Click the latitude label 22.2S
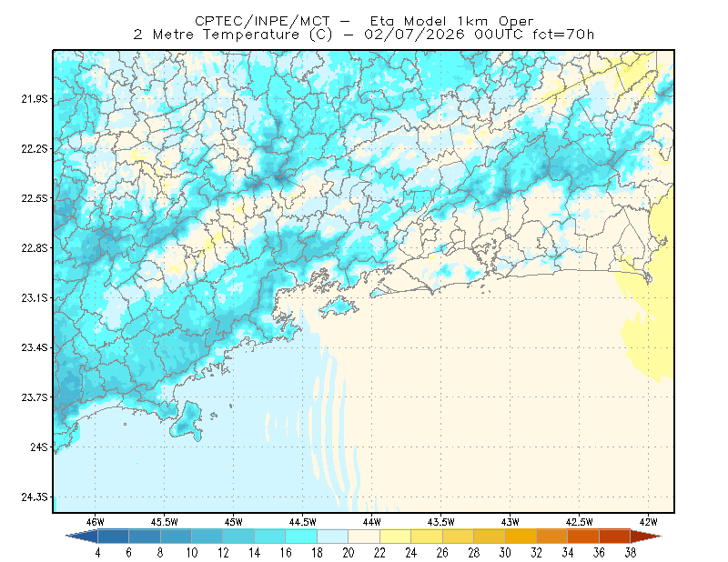Viewport: 728px width, 562px height. click(35, 148)
